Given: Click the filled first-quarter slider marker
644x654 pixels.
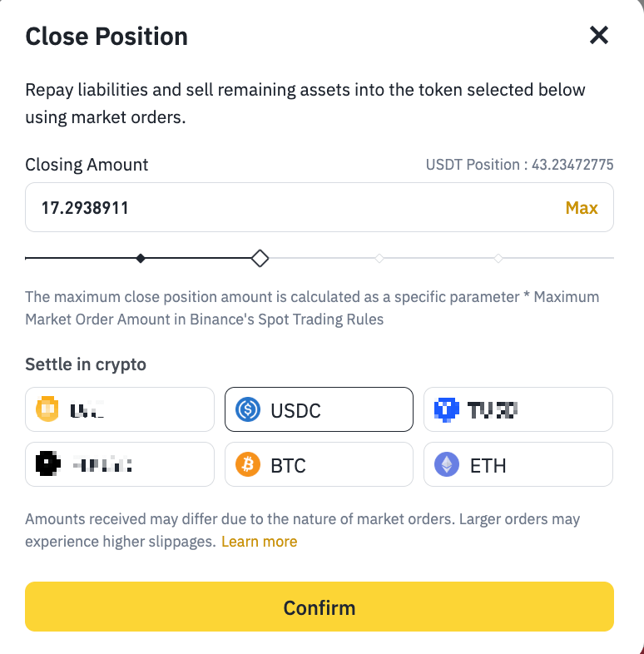Looking at the screenshot, I should pyautogui.click(x=141, y=258).
